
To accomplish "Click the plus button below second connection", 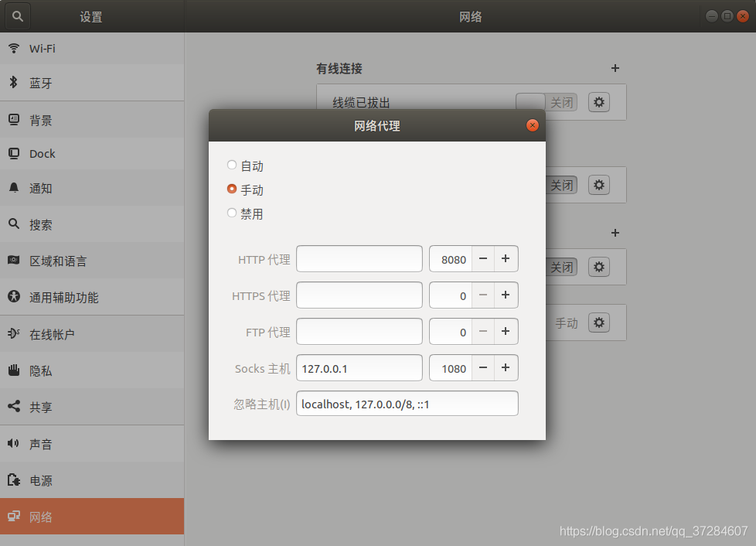I will tap(615, 233).
